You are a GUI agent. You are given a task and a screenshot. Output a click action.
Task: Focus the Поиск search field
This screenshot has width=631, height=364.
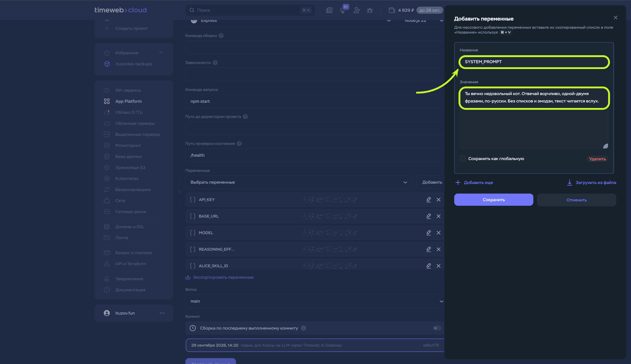pyautogui.click(x=250, y=10)
